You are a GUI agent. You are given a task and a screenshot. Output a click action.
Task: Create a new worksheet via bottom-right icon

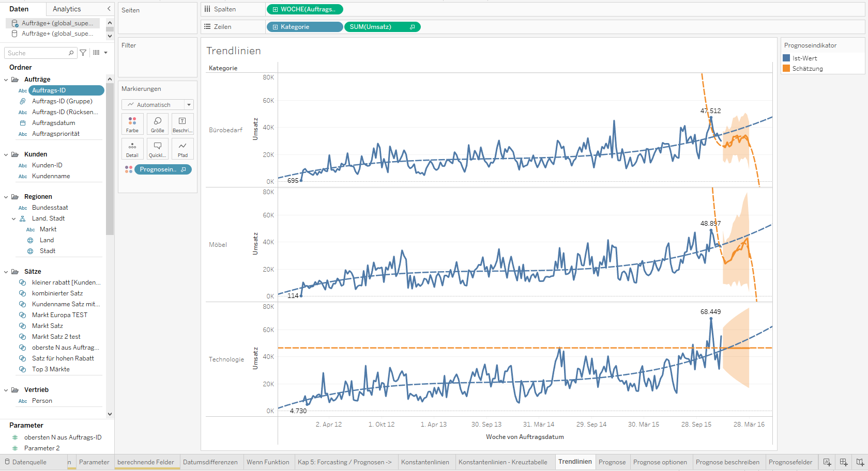[x=827, y=462]
